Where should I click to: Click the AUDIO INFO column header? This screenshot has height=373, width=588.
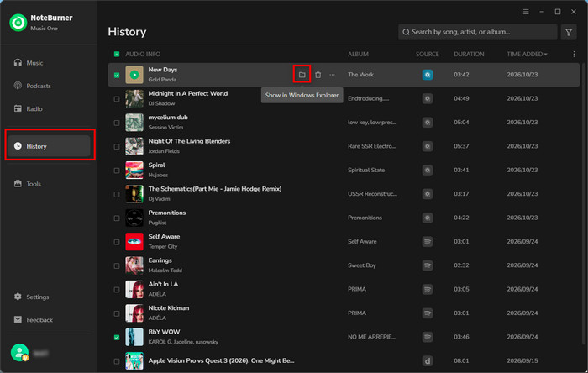coord(143,55)
